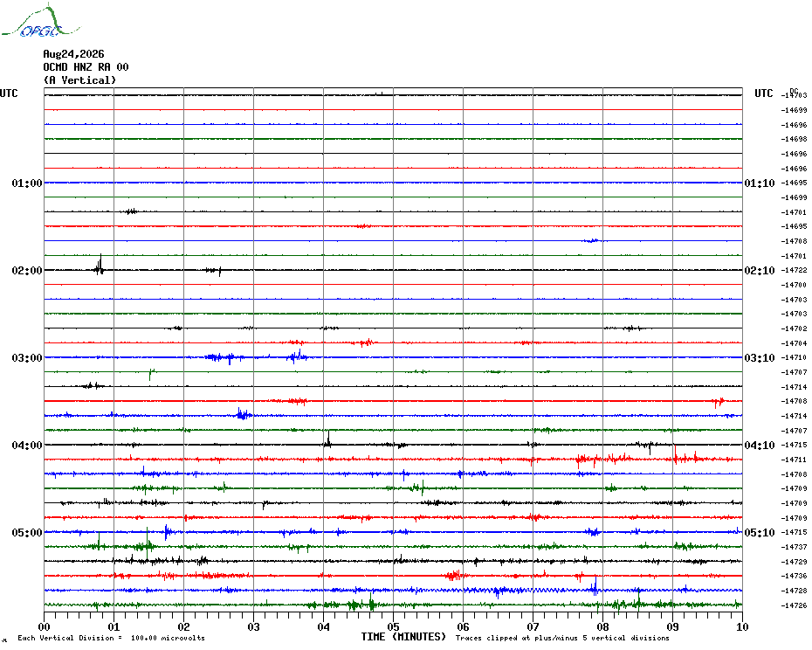Click the UTC label left of the plot
The image size is (812, 650).
tap(9, 93)
